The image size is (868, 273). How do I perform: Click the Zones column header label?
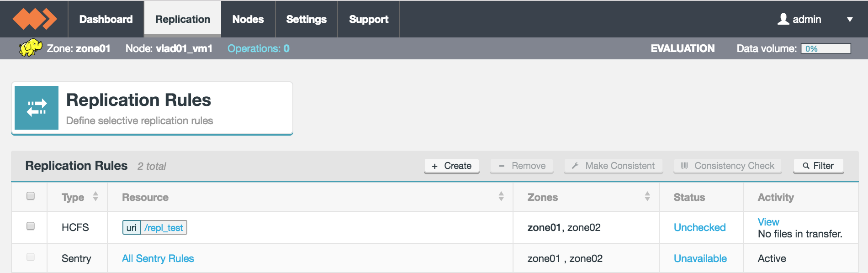tap(543, 197)
